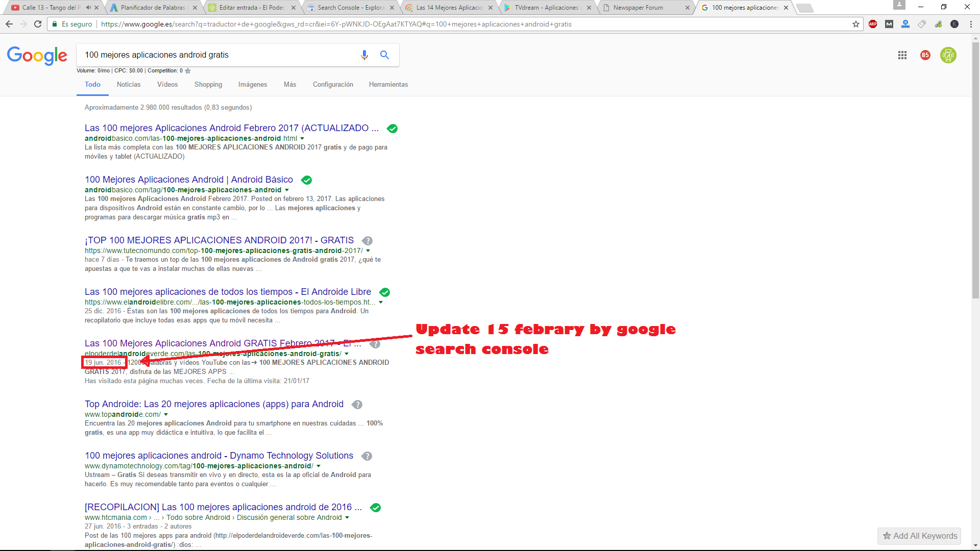Click the green check beside [RECOPILACION] result
Screen dimensions: 980x551
tap(375, 508)
